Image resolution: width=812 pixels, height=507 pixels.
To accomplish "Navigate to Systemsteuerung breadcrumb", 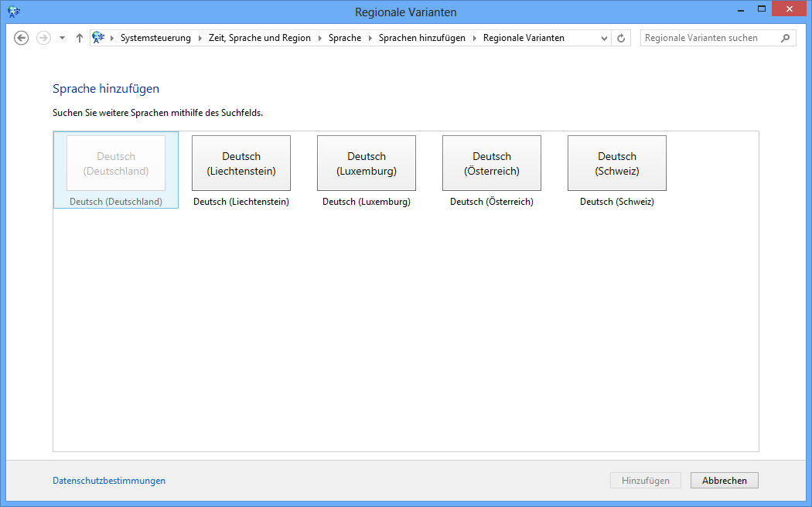I will point(155,38).
